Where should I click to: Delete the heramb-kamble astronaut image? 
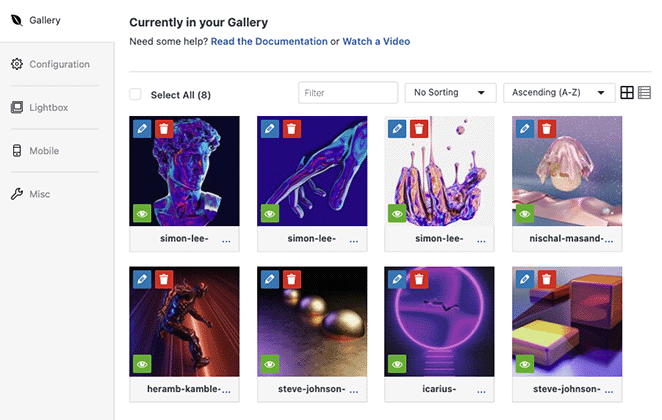click(164, 279)
